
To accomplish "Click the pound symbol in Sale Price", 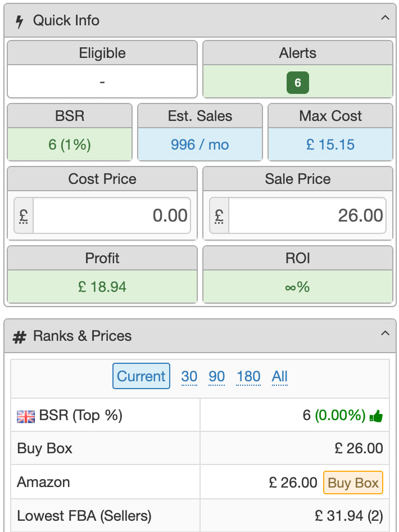I will [219, 216].
